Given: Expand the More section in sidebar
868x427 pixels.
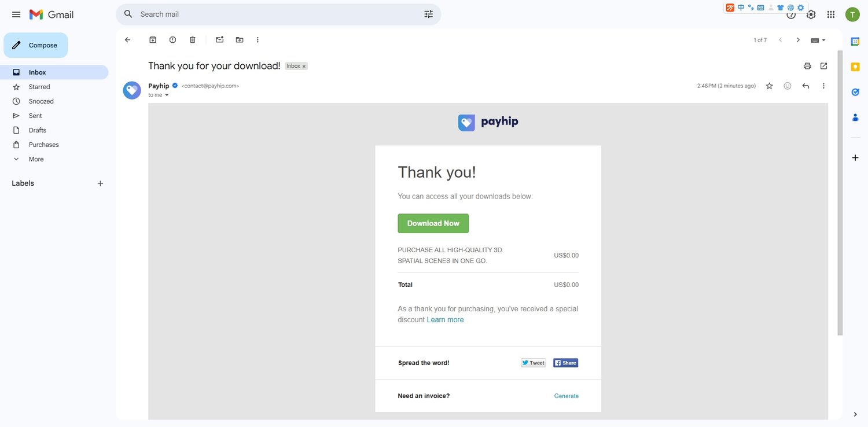Looking at the screenshot, I should (x=36, y=159).
